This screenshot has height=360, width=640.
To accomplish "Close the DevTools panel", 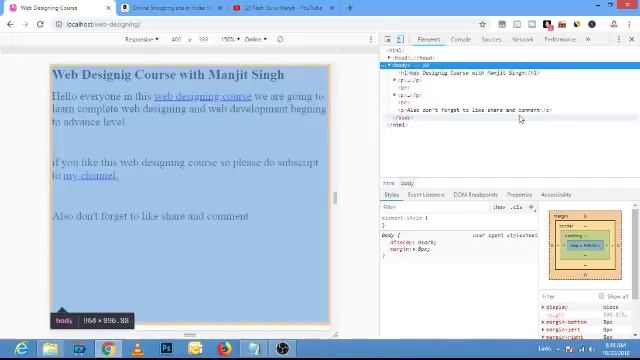I will 631,39.
